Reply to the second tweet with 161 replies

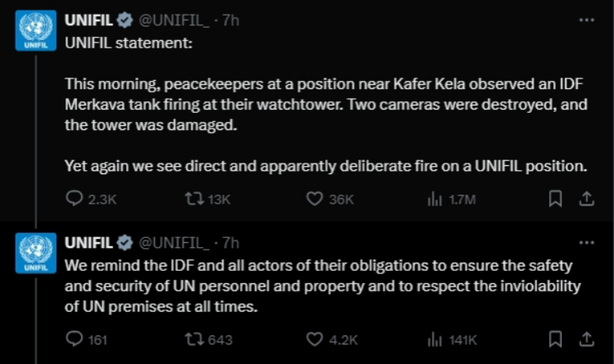tap(74, 339)
